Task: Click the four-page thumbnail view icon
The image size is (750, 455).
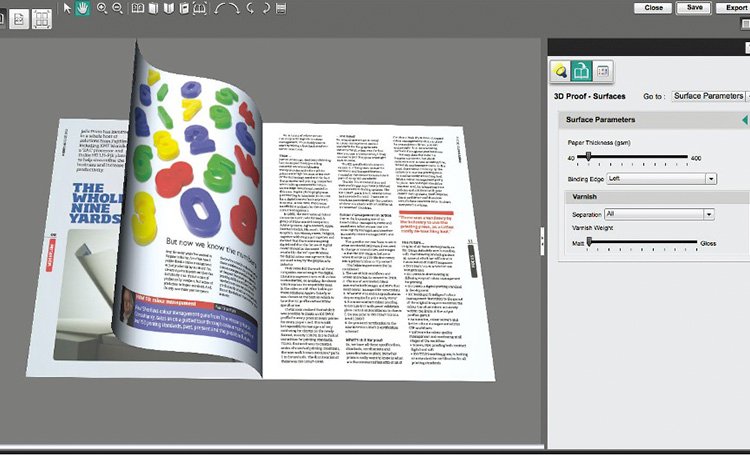Action: click(x=42, y=17)
